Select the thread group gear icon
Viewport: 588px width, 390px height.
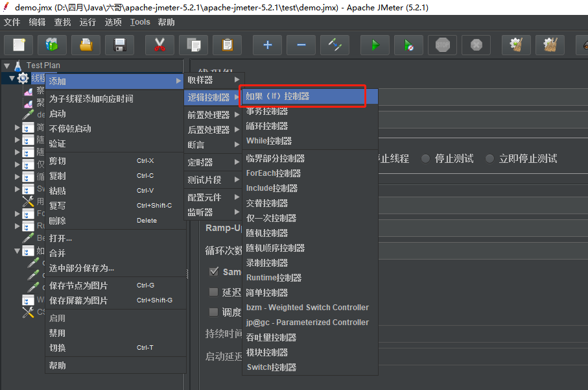23,78
